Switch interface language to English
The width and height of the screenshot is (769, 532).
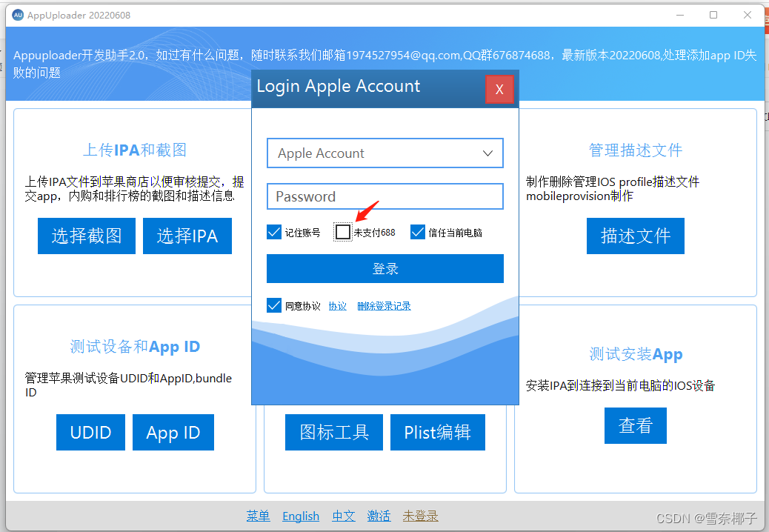(300, 516)
